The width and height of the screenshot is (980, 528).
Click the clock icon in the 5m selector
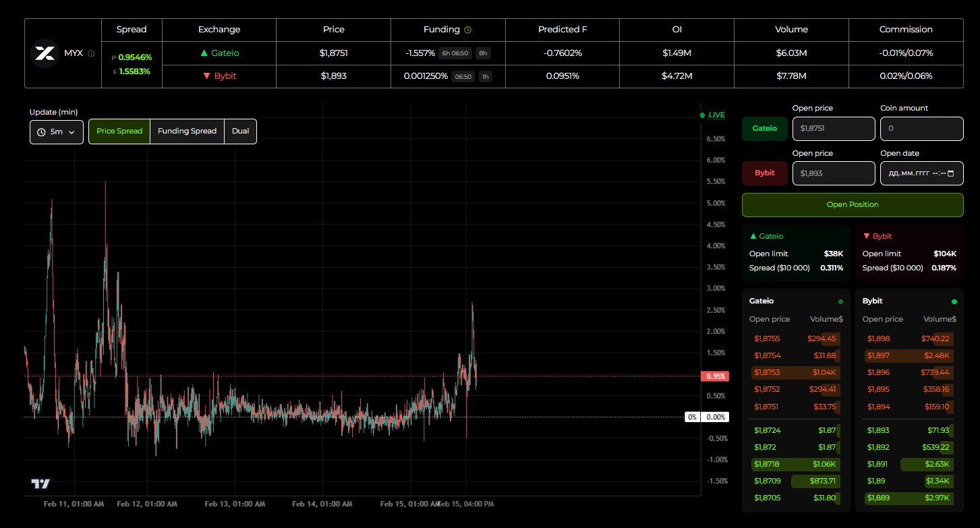[x=41, y=131]
